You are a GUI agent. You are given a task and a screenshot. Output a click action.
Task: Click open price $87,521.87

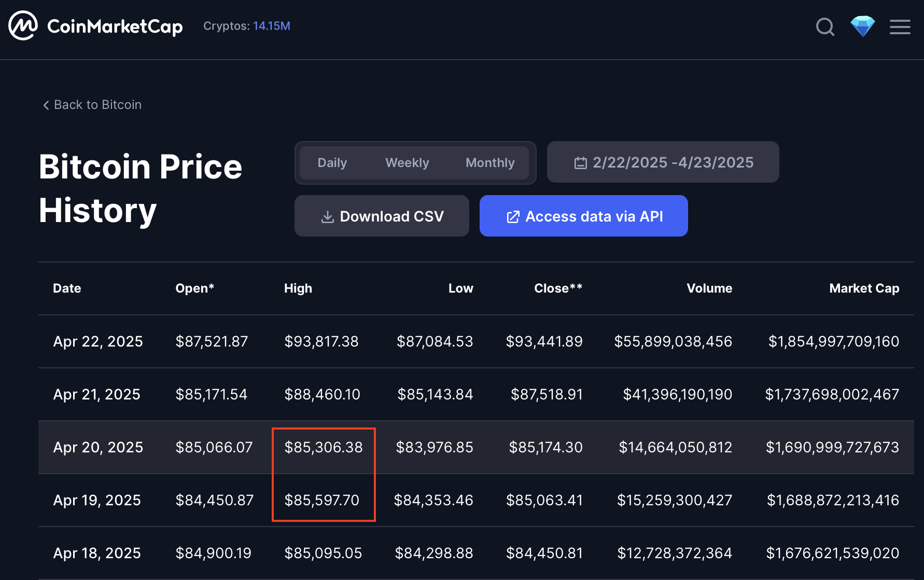tap(212, 341)
